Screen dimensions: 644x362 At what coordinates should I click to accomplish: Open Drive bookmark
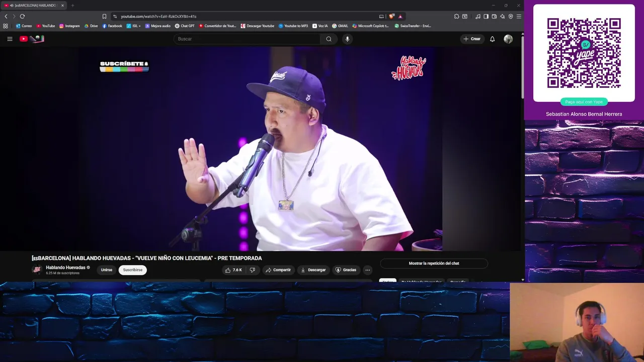91,26
